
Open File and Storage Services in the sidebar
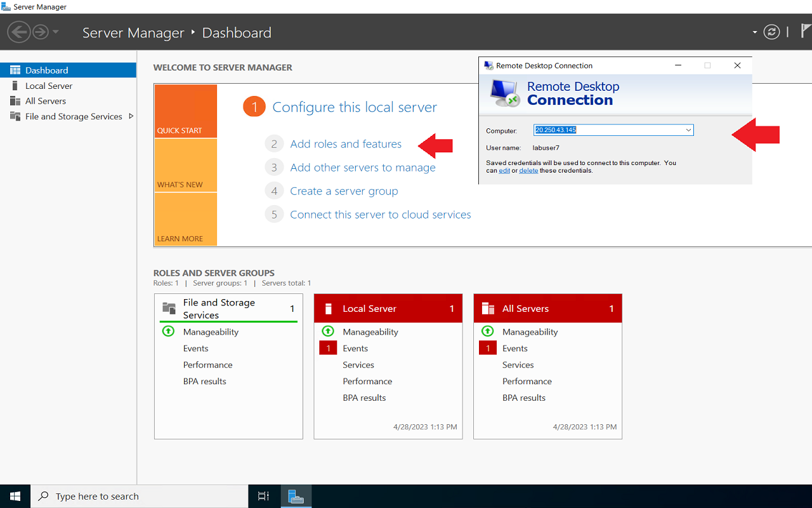(74, 116)
